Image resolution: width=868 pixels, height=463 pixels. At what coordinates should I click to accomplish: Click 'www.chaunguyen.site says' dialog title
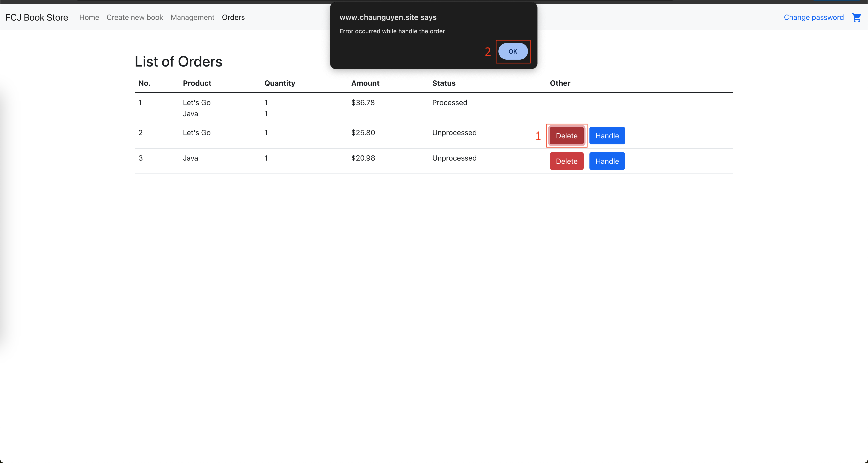coord(388,17)
